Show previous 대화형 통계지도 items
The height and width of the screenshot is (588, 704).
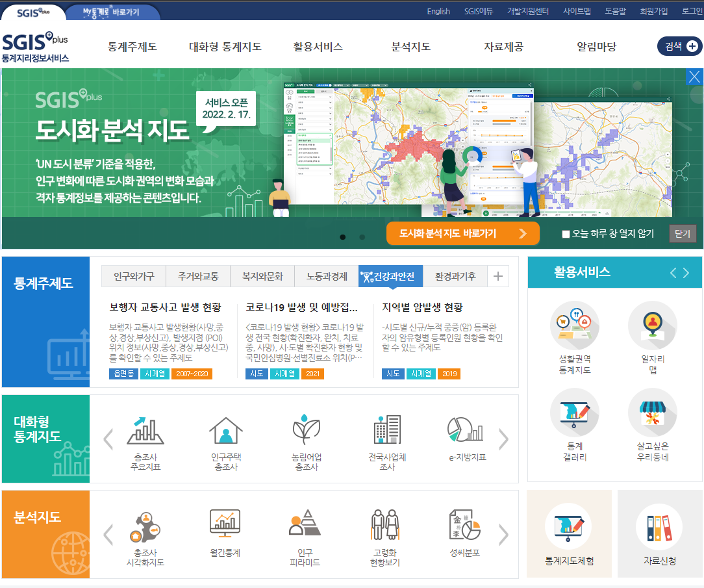[x=108, y=439]
